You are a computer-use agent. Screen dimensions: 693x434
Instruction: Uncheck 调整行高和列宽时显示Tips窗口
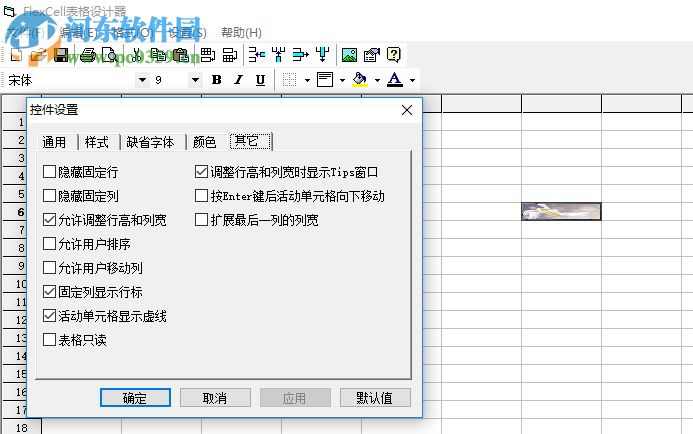click(201, 171)
